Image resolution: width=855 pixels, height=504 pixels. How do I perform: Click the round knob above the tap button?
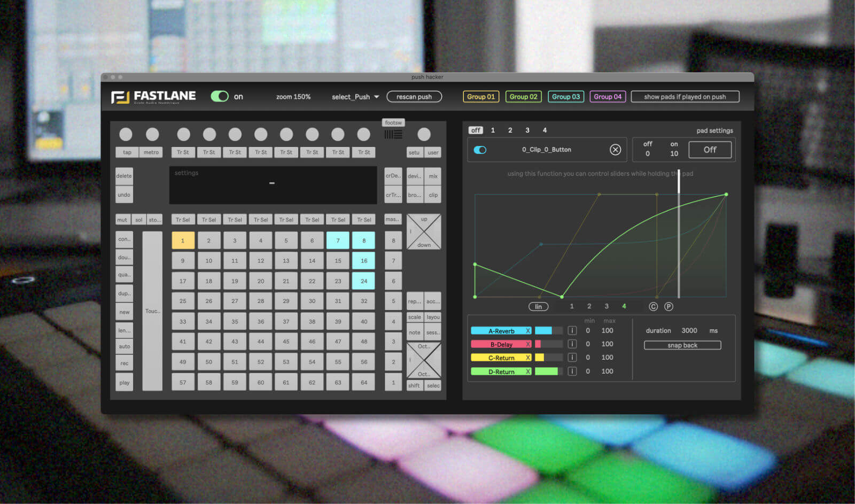click(x=126, y=134)
